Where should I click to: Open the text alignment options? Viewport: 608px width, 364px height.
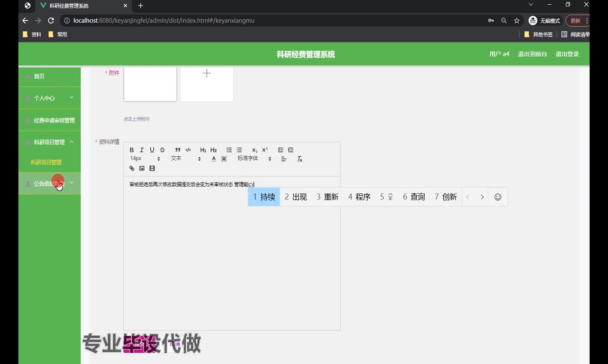pos(283,159)
